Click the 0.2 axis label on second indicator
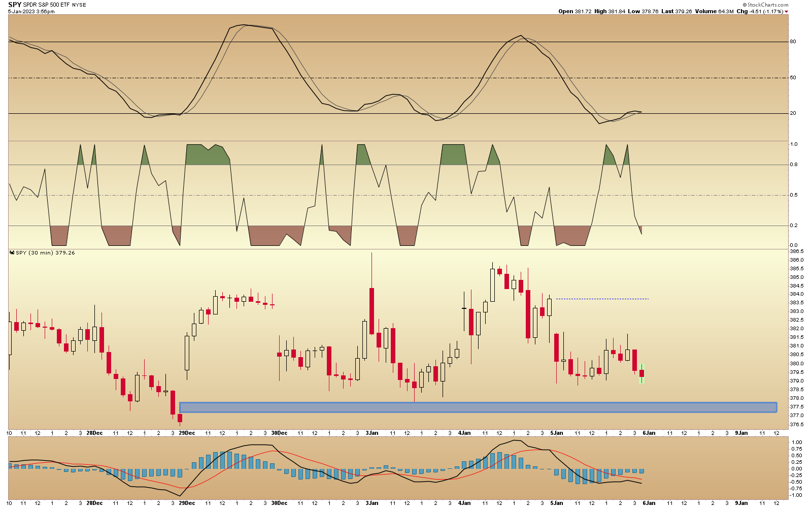 [x=794, y=226]
